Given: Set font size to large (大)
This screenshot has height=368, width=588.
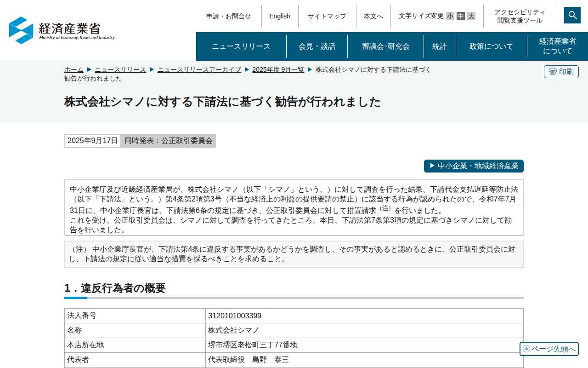Looking at the screenshot, I should click(x=471, y=16).
